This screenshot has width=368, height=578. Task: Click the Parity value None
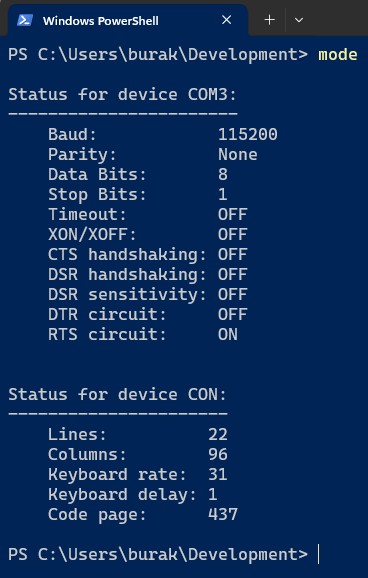tap(238, 154)
